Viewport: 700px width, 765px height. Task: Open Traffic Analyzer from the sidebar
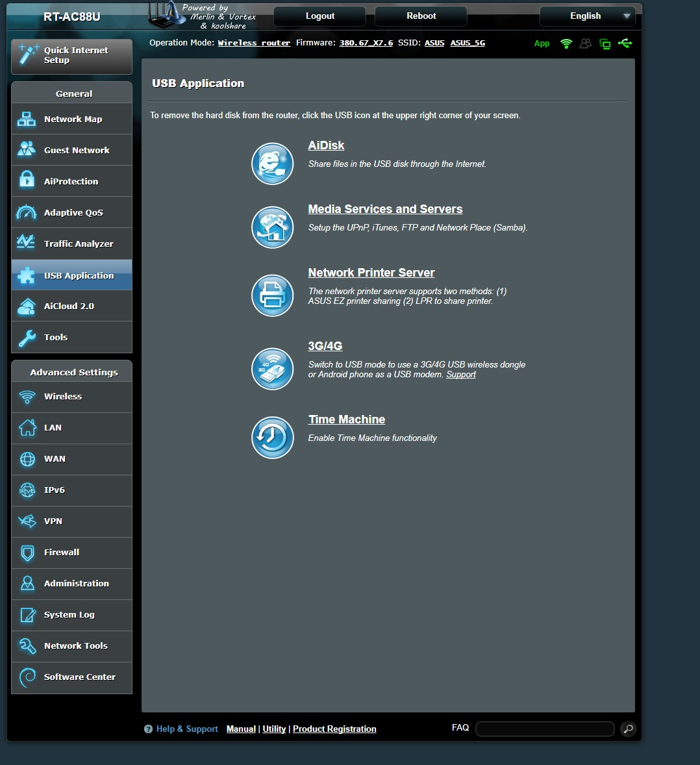pyautogui.click(x=71, y=244)
